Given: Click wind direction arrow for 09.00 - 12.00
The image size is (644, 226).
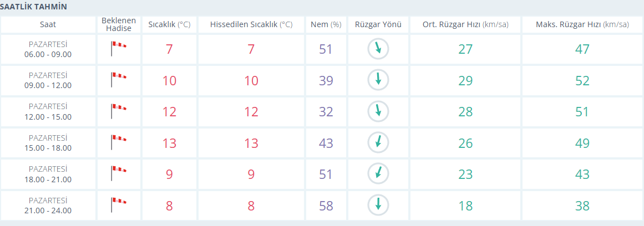Looking at the screenshot, I should click(378, 80).
